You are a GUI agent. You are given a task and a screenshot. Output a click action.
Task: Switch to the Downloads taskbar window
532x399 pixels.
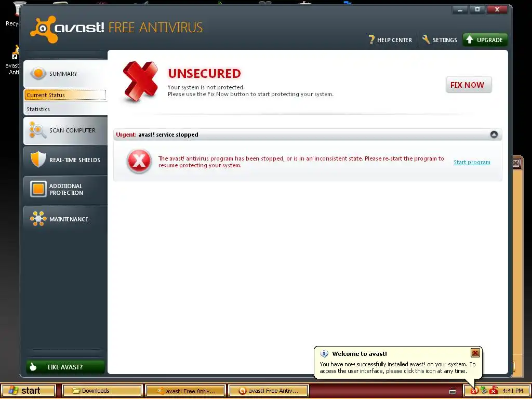[x=102, y=391]
